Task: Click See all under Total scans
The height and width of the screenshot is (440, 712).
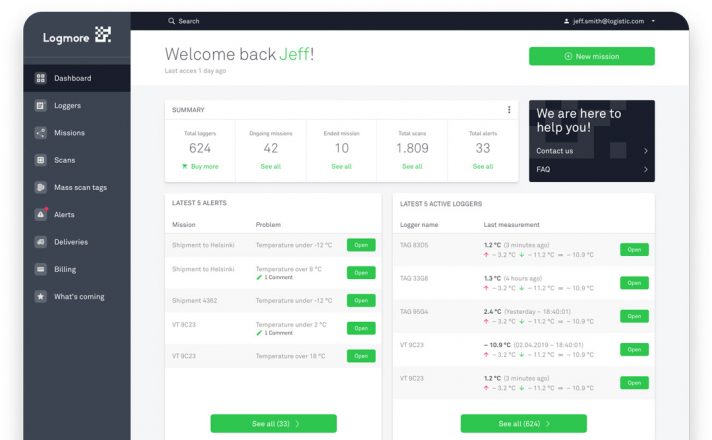Action: pos(412,166)
